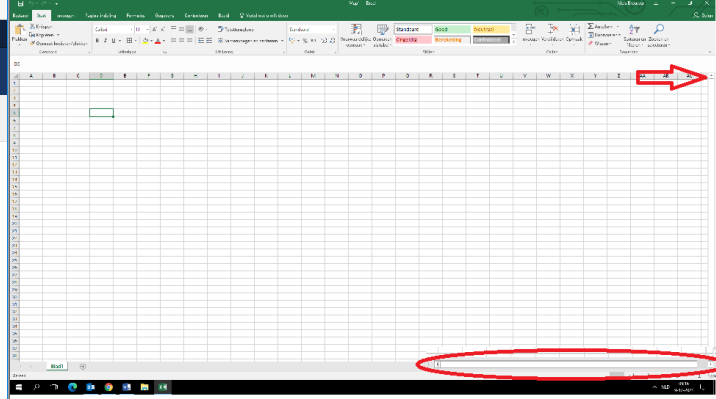The image size is (716, 399).
Task: Toggle bold formatting
Action: pyautogui.click(x=97, y=41)
